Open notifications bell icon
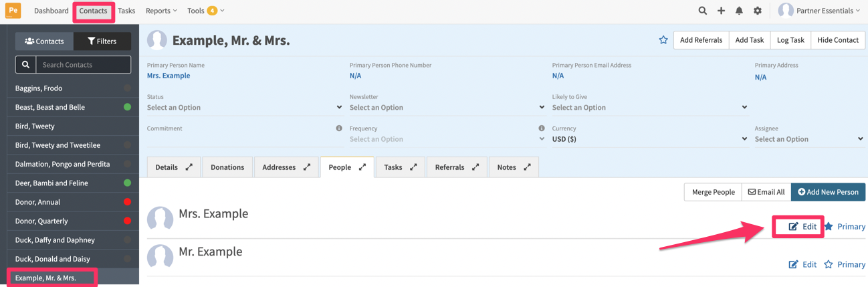Viewport: 868px width, 287px height. coord(739,11)
